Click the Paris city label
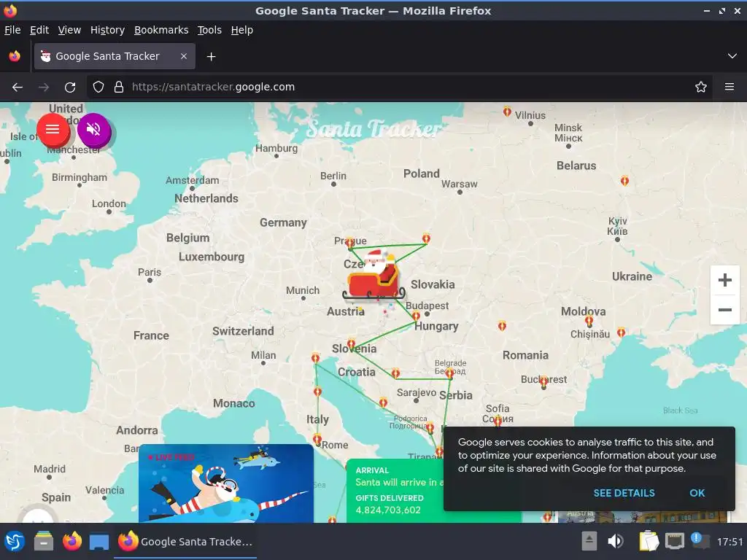This screenshot has height=560, width=747. point(150,273)
